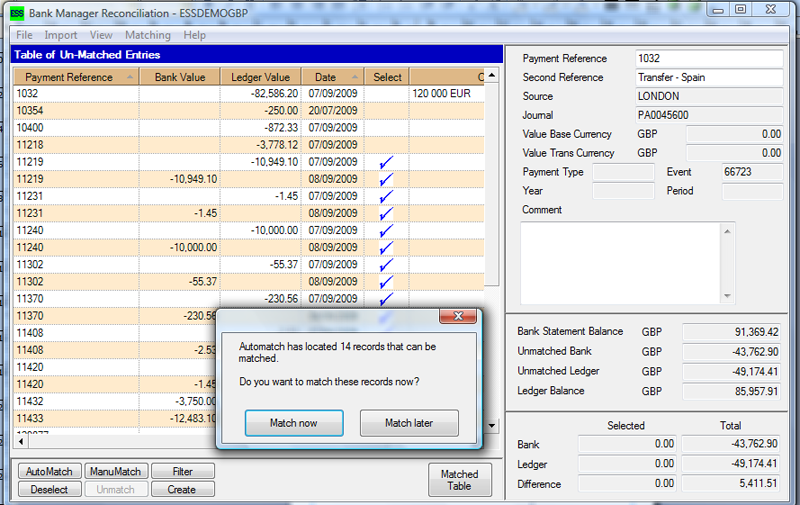The height and width of the screenshot is (505, 800).
Task: Choose Match later in the dialog
Action: point(409,423)
